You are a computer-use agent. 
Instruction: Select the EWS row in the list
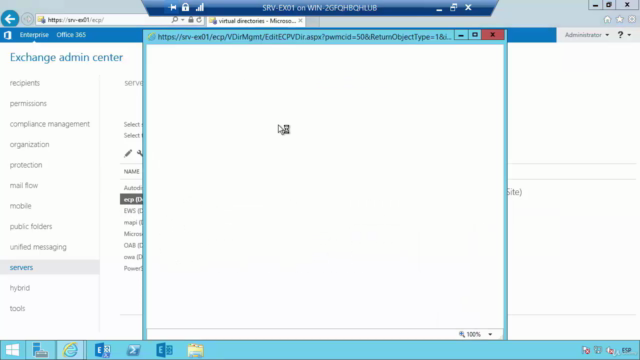[133, 211]
